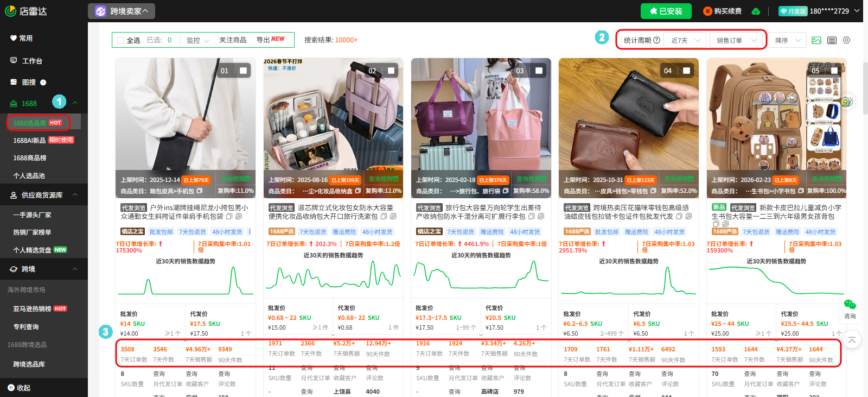
Task: Open display settings hexagon icon
Action: coord(846,40)
